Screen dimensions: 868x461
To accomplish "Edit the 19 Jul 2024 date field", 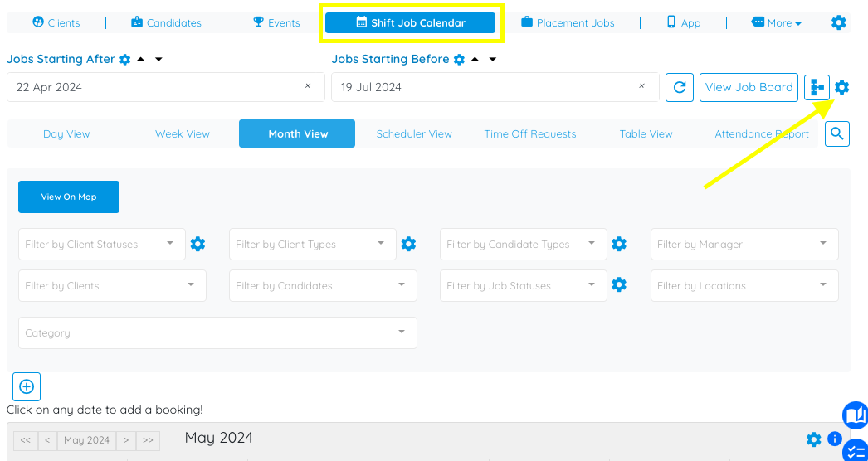I will click(x=495, y=87).
